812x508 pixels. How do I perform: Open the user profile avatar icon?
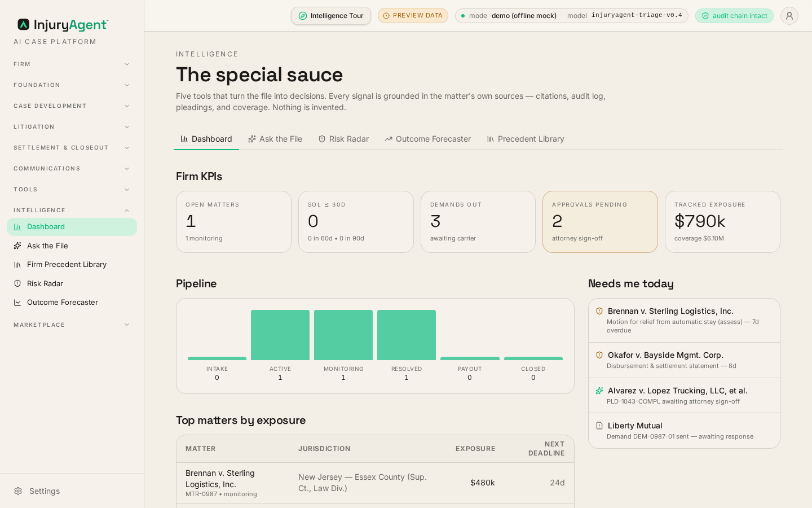click(x=789, y=16)
